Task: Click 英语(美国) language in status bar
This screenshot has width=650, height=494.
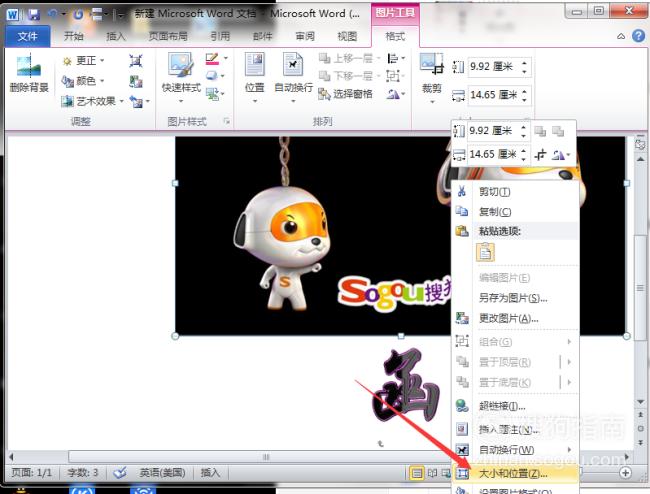Action: coord(162,472)
